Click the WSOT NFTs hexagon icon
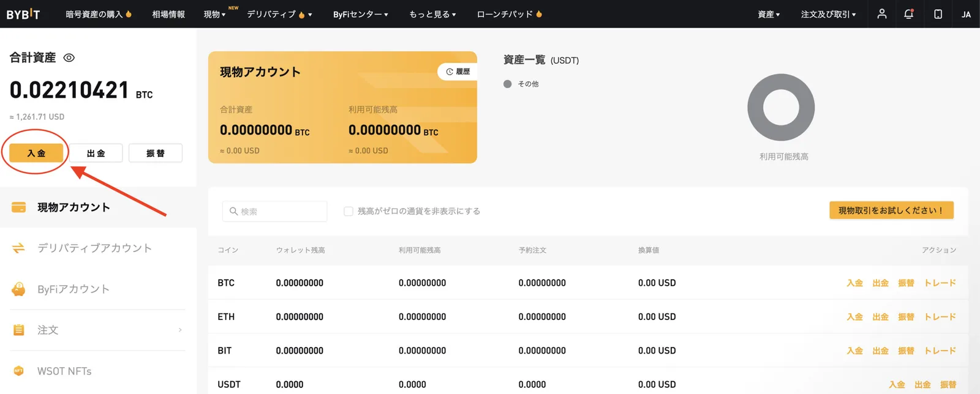 click(x=19, y=371)
